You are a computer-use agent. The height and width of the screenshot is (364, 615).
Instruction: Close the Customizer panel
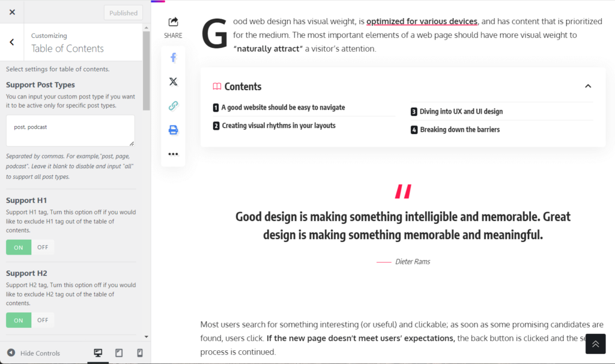(x=12, y=12)
